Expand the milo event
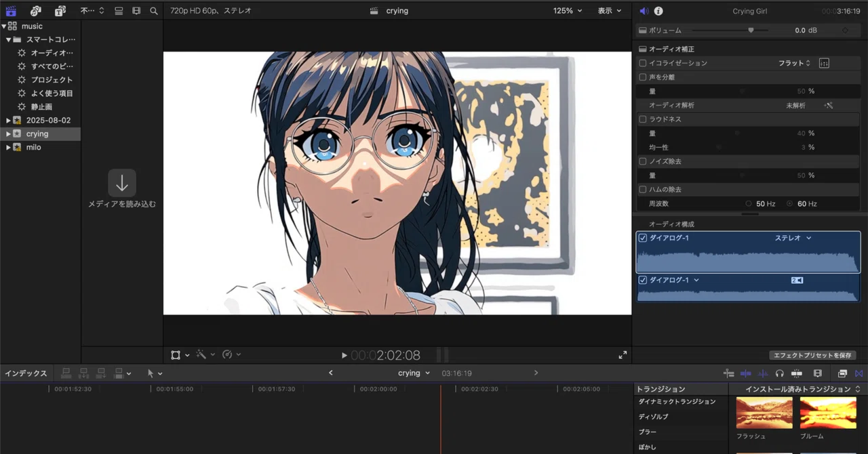868x454 pixels. point(8,148)
